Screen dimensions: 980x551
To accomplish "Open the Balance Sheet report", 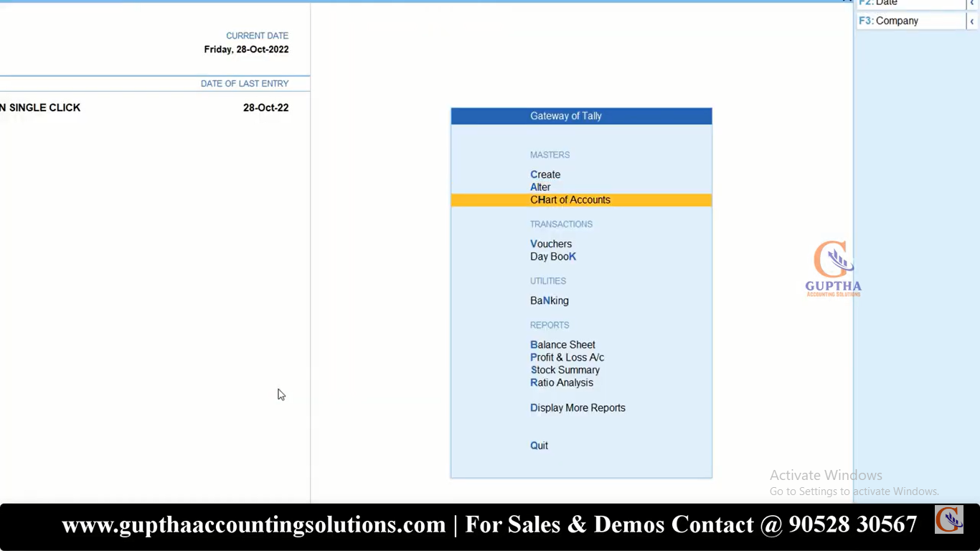I will click(562, 345).
